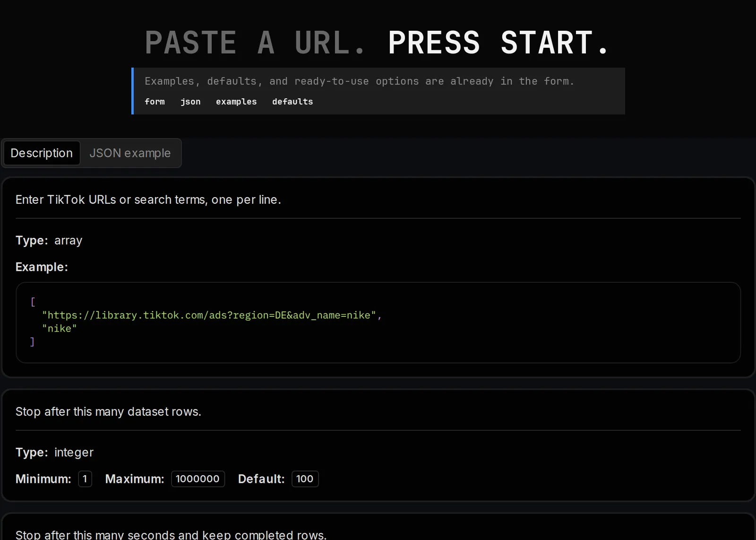Click the closing bracket of the example array

[33, 342]
